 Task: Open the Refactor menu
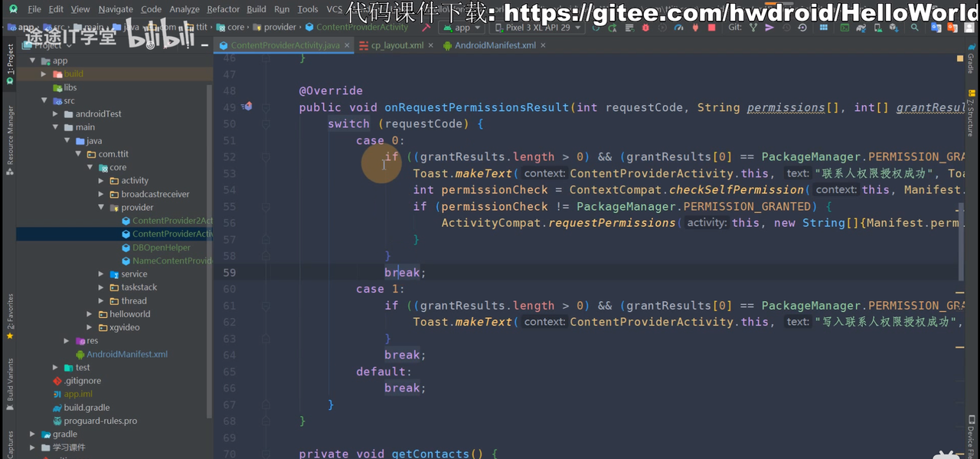223,9
